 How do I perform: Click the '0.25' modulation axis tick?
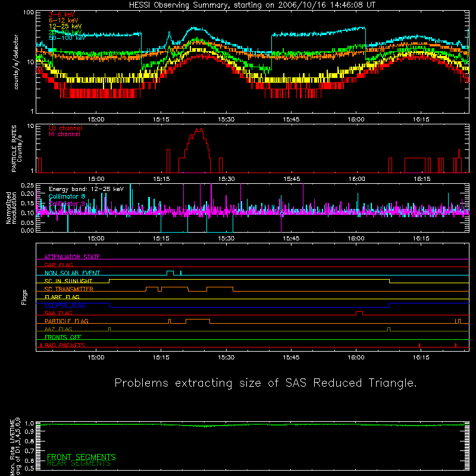[x=27, y=185]
